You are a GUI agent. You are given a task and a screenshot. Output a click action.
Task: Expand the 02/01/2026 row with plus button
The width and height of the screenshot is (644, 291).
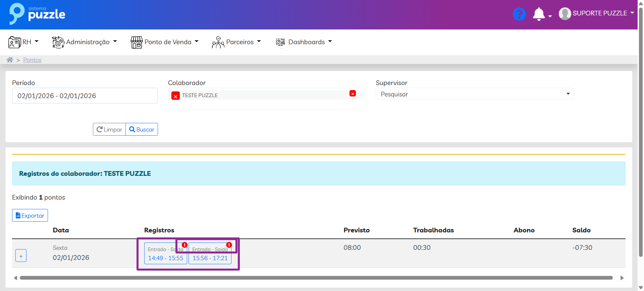click(x=21, y=256)
